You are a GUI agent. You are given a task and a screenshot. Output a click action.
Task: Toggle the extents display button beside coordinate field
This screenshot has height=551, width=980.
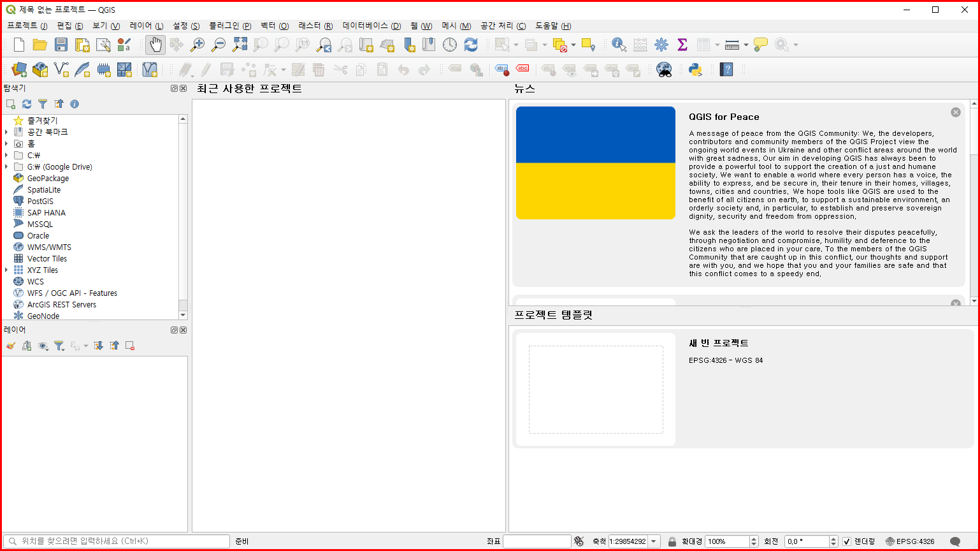(x=579, y=541)
